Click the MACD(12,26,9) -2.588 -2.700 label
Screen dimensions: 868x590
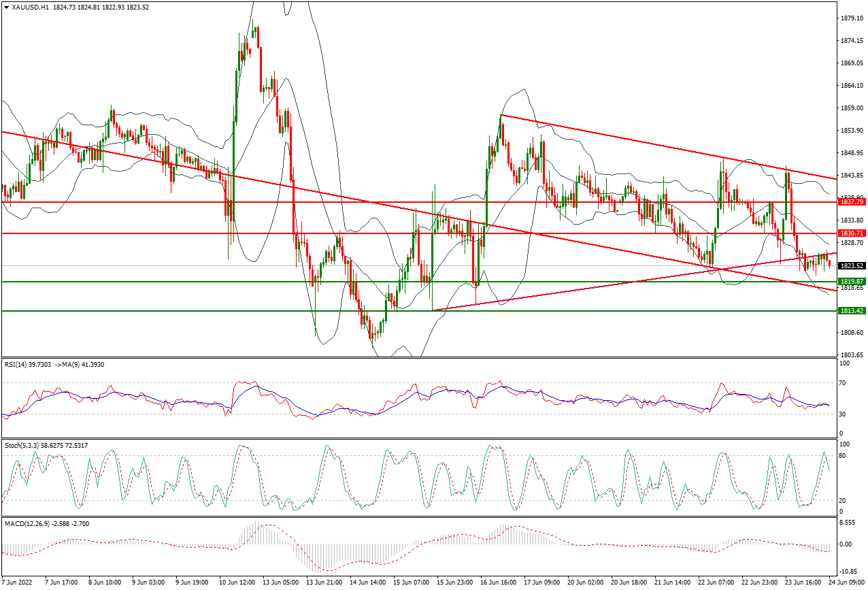click(x=46, y=523)
